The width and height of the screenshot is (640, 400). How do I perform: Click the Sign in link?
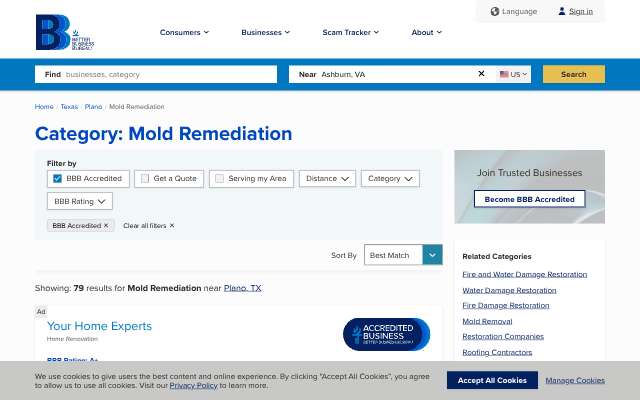pos(581,11)
